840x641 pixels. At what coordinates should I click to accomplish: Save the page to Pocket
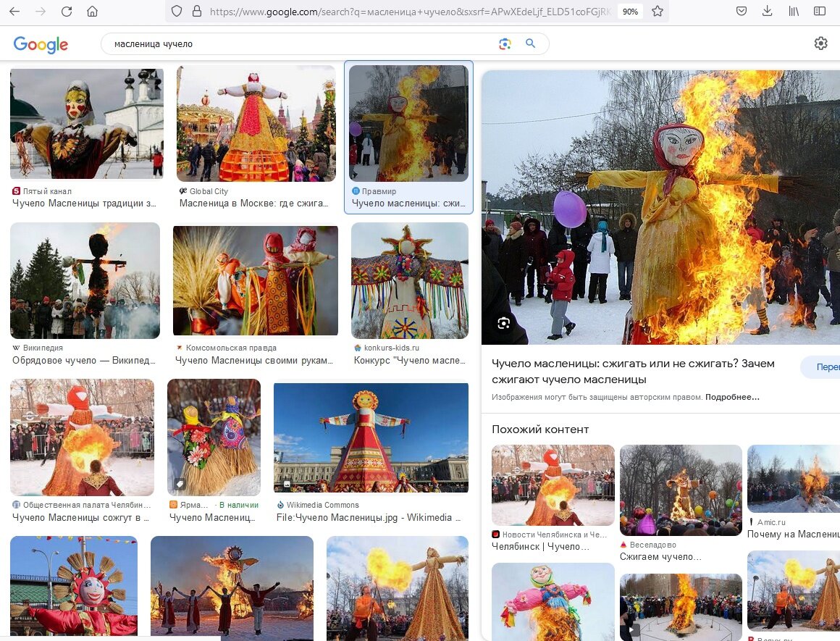click(740, 11)
